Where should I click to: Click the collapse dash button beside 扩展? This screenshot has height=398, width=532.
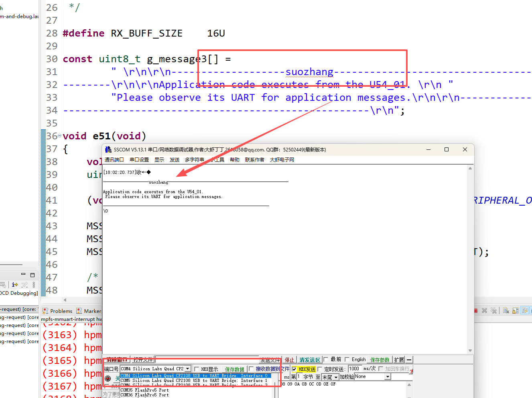[409, 360]
